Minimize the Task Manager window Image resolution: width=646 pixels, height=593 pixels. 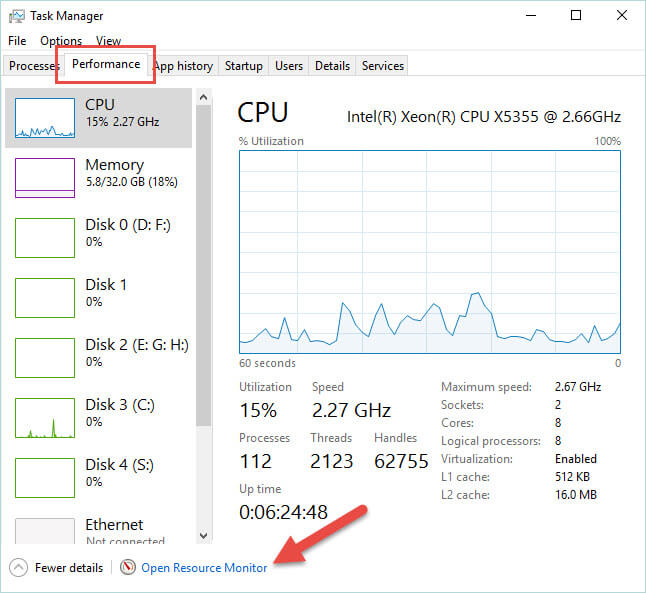[531, 16]
